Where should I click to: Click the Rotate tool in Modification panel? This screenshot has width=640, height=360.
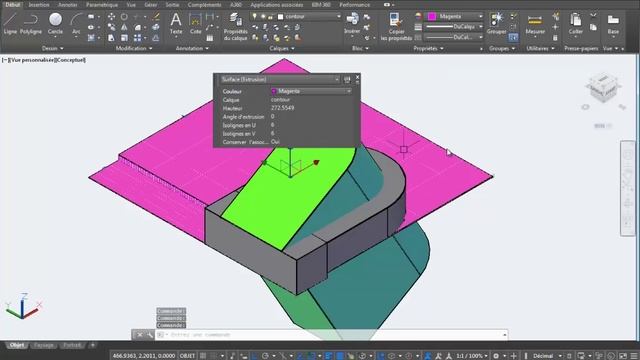[124, 17]
